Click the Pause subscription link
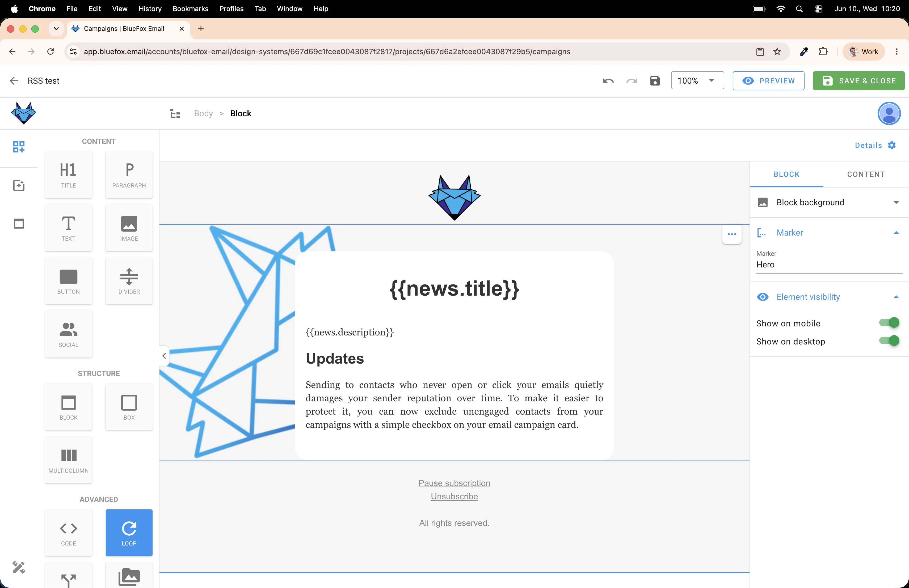This screenshot has height=588, width=909. [454, 483]
